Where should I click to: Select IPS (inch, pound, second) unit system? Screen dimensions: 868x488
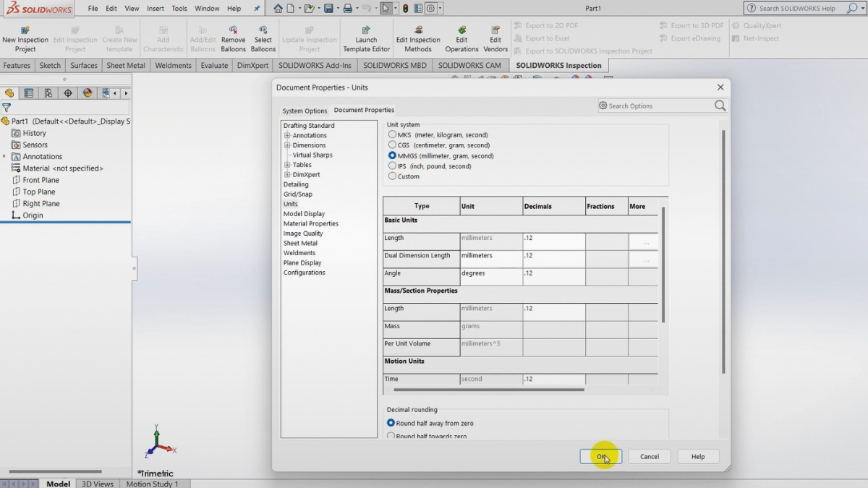392,166
